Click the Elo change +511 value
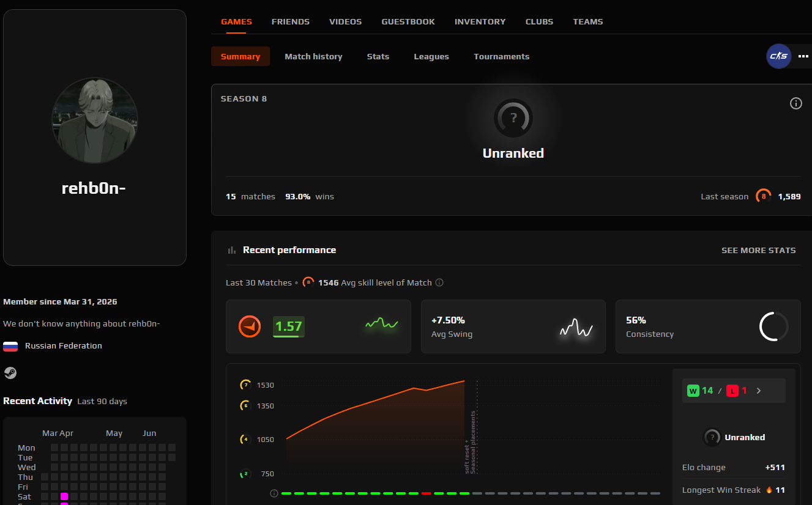The image size is (812, 505). [775, 467]
